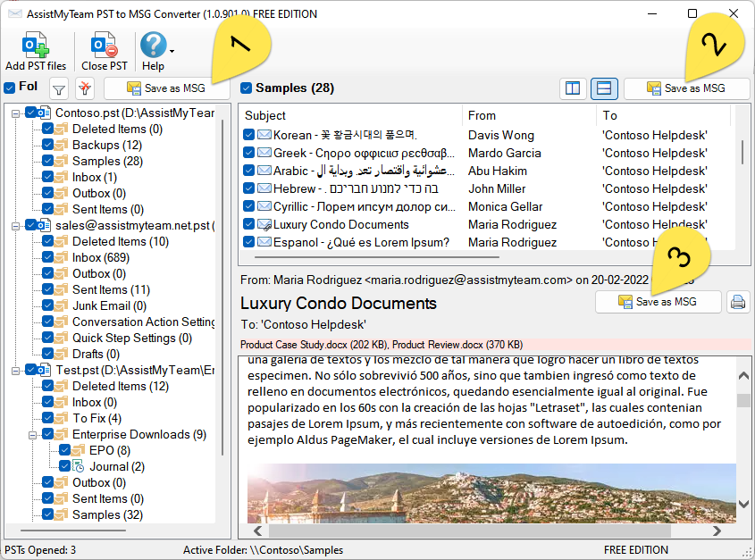Click the Greek email envelope icon

click(264, 153)
